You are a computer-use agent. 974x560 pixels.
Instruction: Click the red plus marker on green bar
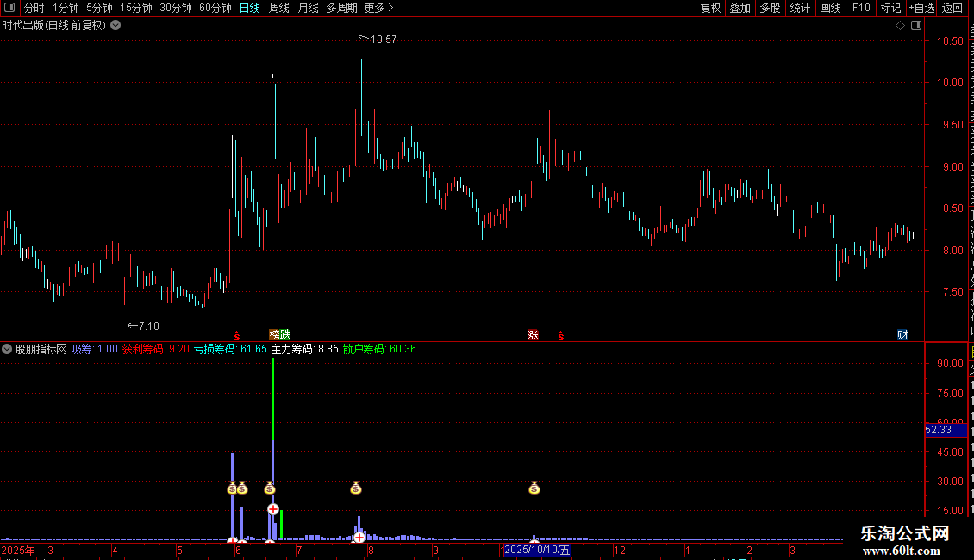tap(272, 509)
